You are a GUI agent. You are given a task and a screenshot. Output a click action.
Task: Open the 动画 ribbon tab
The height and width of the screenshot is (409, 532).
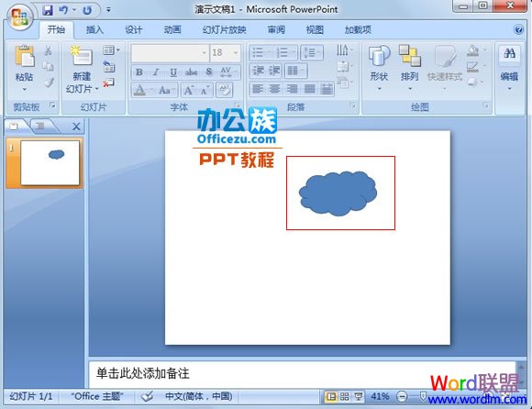pos(172,30)
